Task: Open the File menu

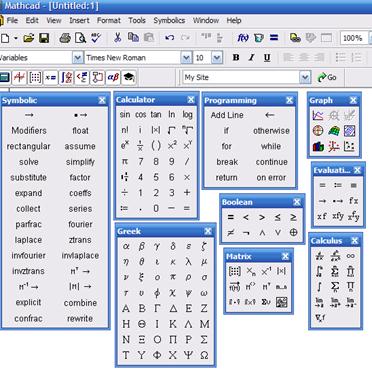Action: click(12, 20)
